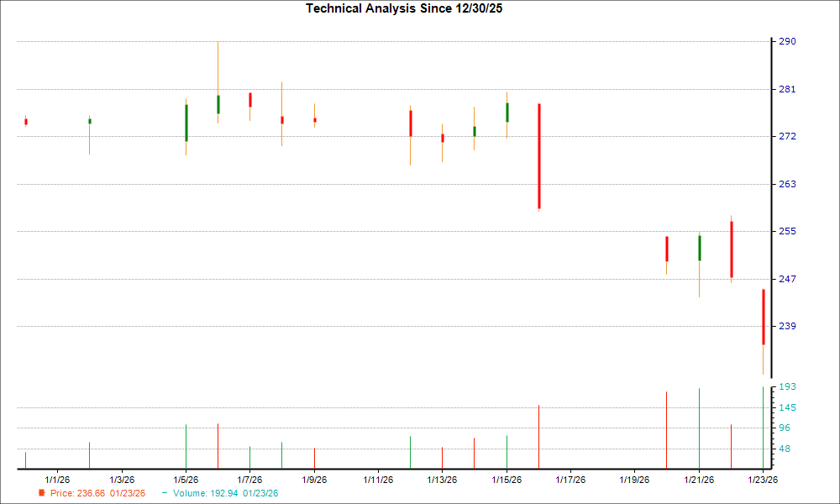Select the red candlestick on 1/23/26

[x=763, y=315]
